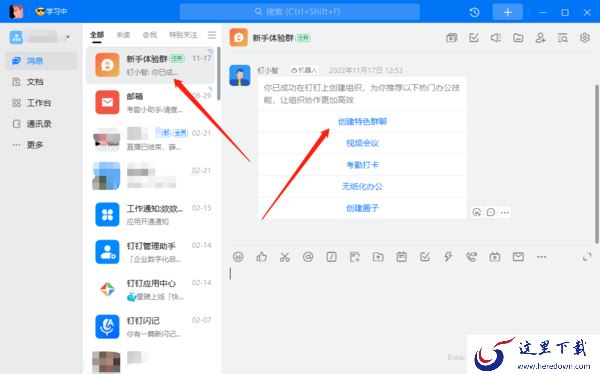Open the user profile avatar

pos(16,11)
